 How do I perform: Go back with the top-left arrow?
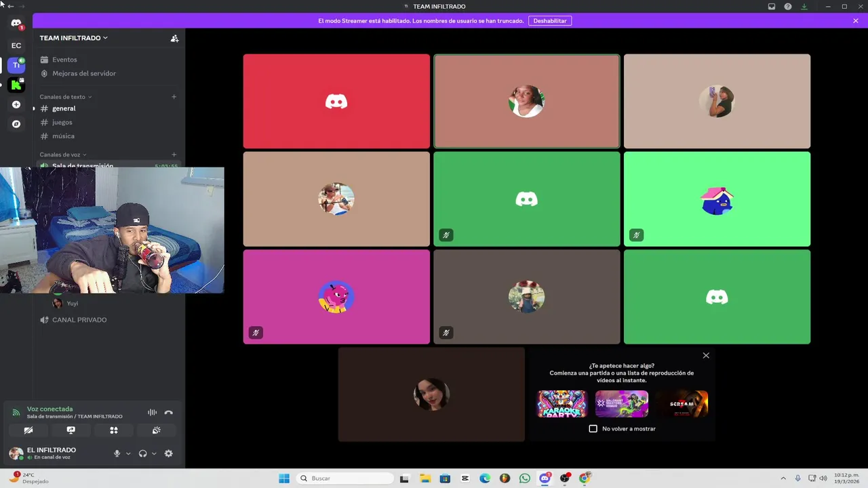coord(10,6)
